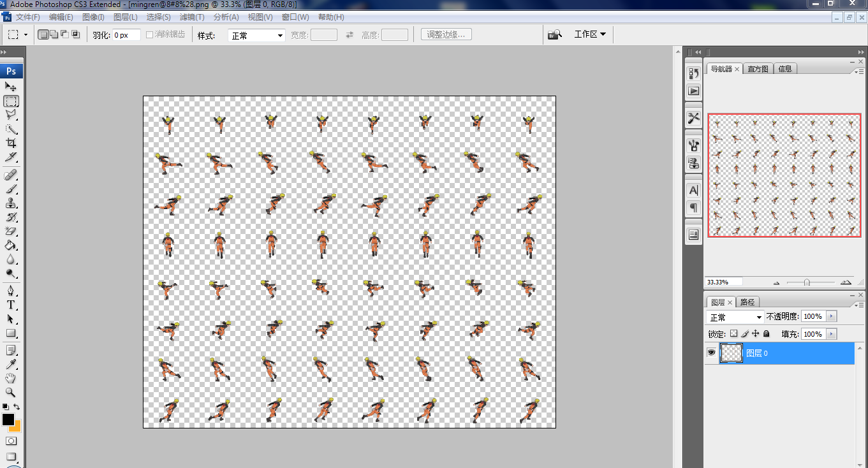Open the 滤镜(T) menu

[x=192, y=17]
